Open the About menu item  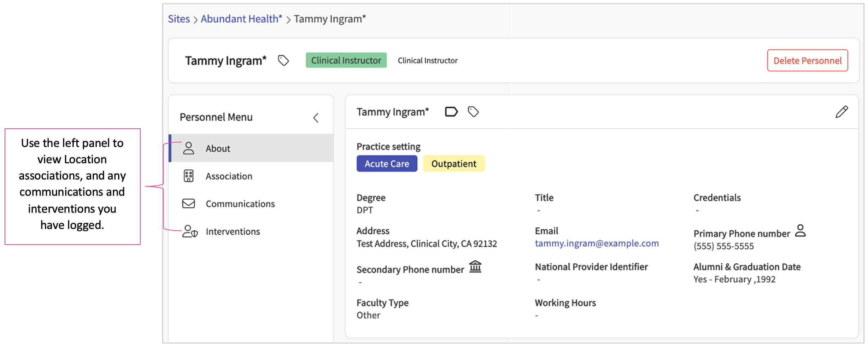click(218, 148)
